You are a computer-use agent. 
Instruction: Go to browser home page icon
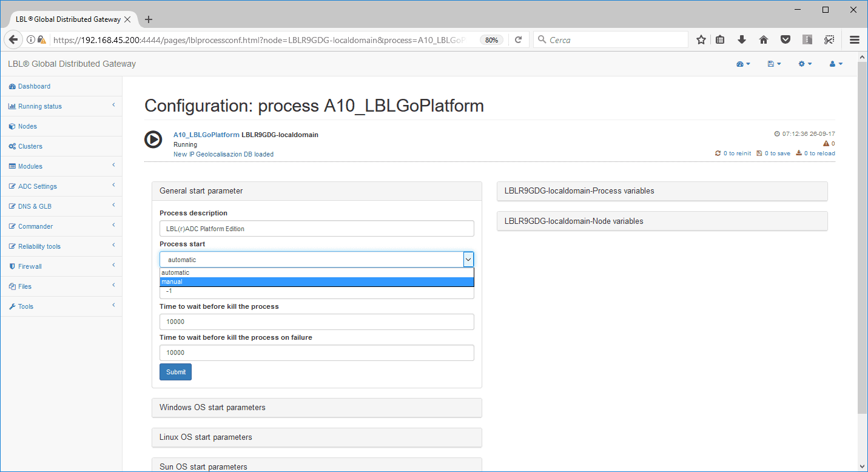[x=764, y=39]
